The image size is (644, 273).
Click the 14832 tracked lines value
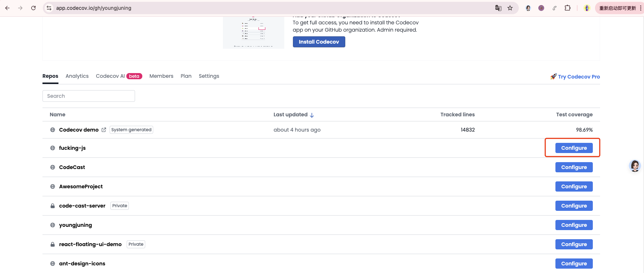point(468,130)
